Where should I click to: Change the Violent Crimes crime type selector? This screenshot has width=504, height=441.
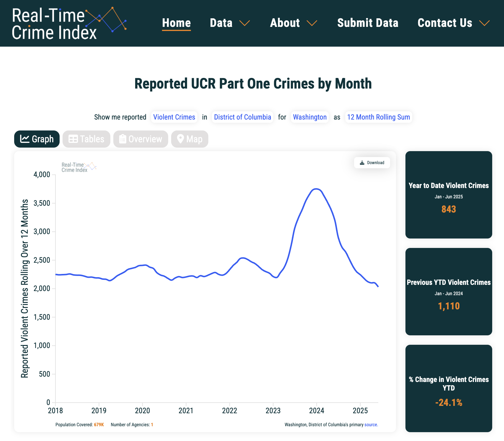174,117
